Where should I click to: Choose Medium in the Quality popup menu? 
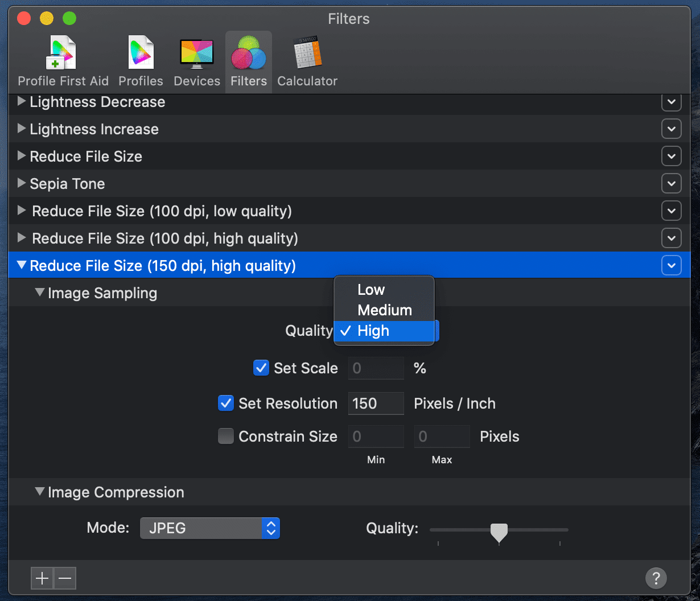[385, 310]
